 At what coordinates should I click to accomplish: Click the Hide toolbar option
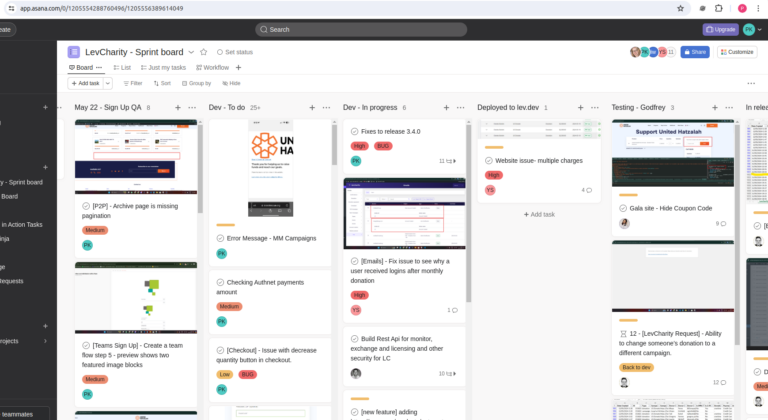click(231, 83)
